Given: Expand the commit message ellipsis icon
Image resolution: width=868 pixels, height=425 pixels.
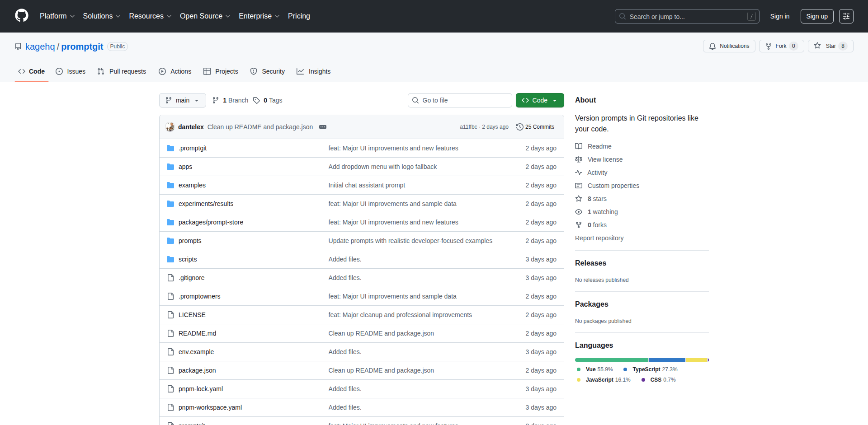Looking at the screenshot, I should tap(323, 127).
